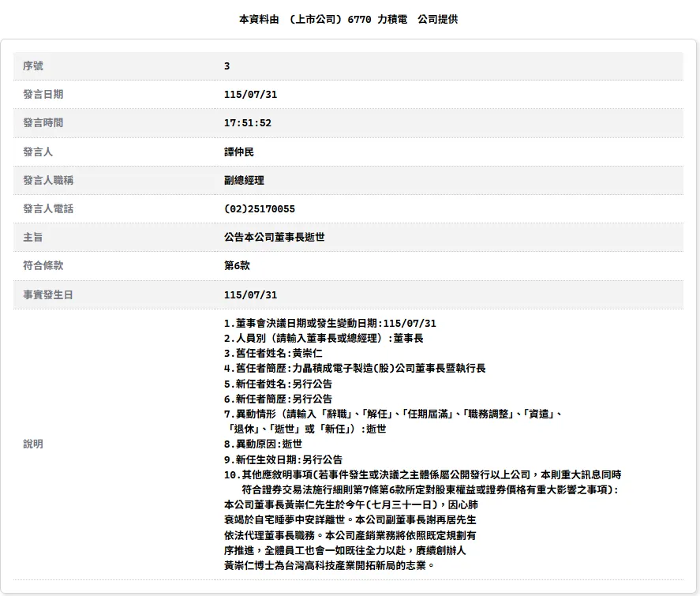Viewport: 700px width, 596px height.
Task: Click the 符合條款 label
Action: (x=43, y=265)
